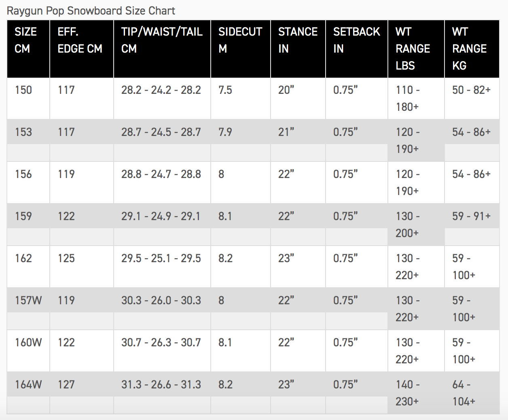Click the WT RANGE KG header
This screenshot has width=508, height=420.
click(469, 49)
